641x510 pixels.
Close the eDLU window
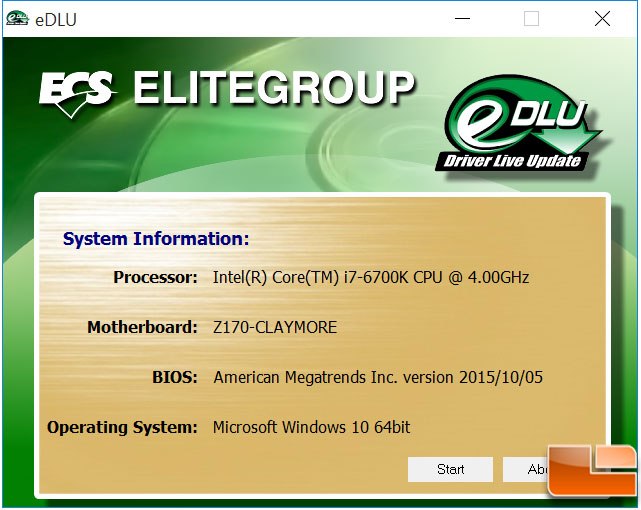(602, 19)
